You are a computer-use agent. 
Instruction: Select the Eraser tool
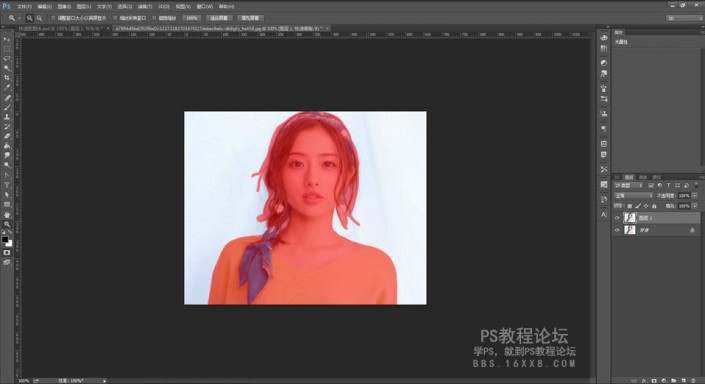point(7,136)
